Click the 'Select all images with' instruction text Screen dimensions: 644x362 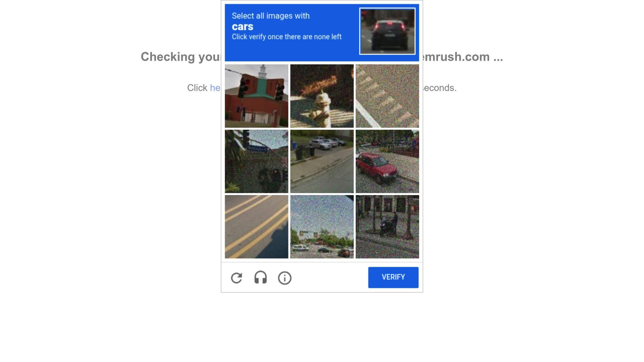click(271, 16)
